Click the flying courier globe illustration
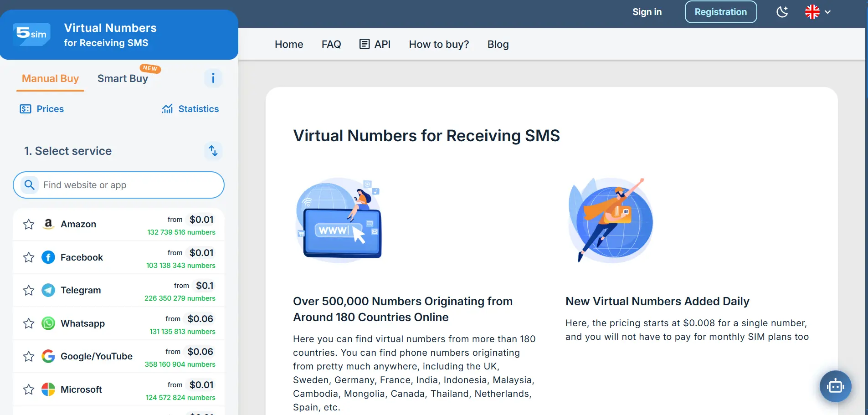This screenshot has height=415, width=868. [611, 220]
